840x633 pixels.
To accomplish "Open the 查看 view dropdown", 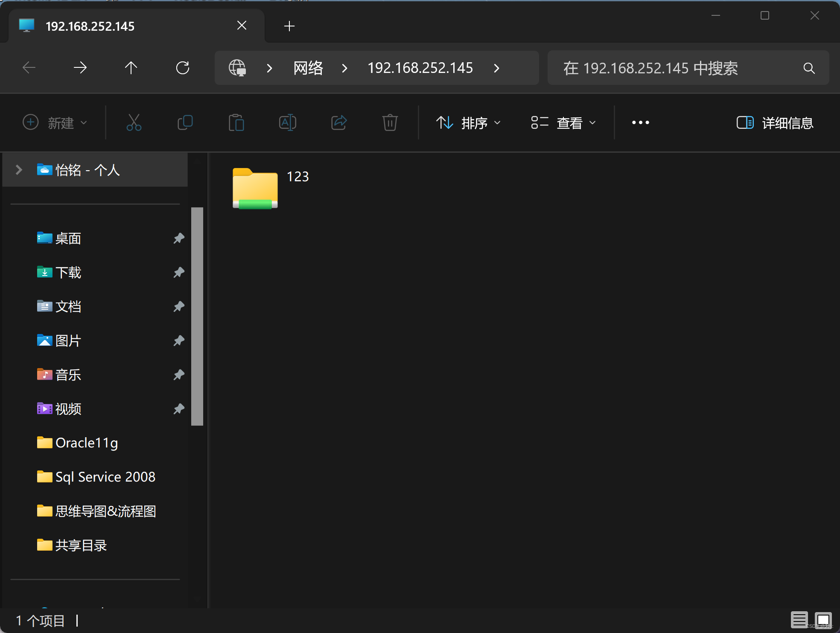I will tap(563, 123).
